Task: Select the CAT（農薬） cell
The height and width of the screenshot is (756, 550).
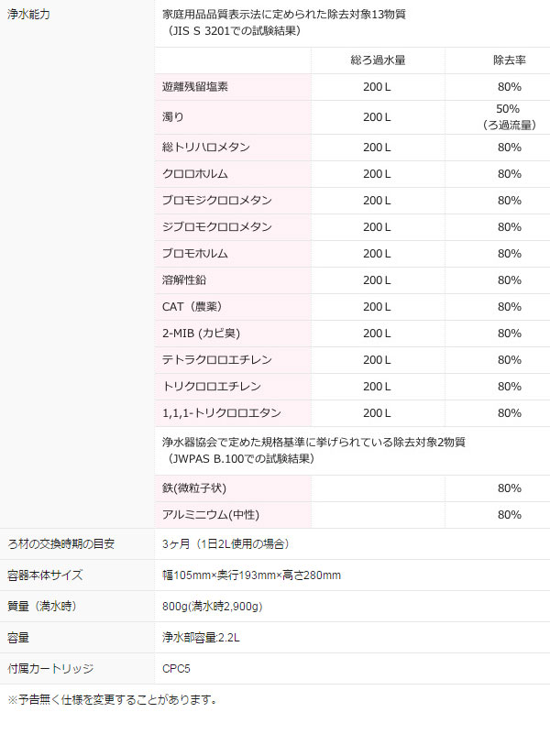Action: point(192,307)
